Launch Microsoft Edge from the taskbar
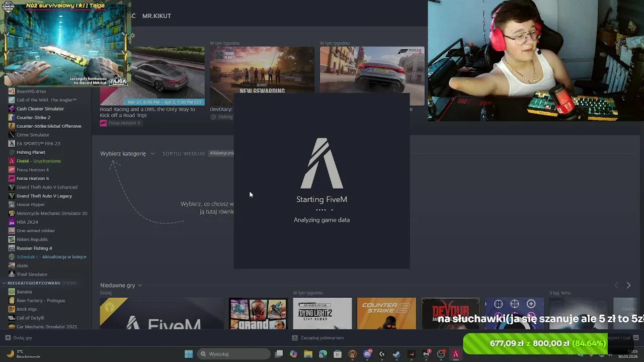 (323, 354)
